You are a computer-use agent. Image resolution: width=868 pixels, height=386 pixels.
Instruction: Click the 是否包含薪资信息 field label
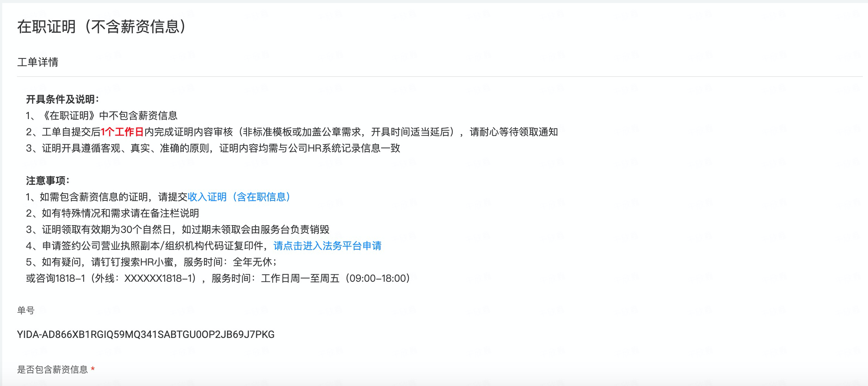[52, 369]
